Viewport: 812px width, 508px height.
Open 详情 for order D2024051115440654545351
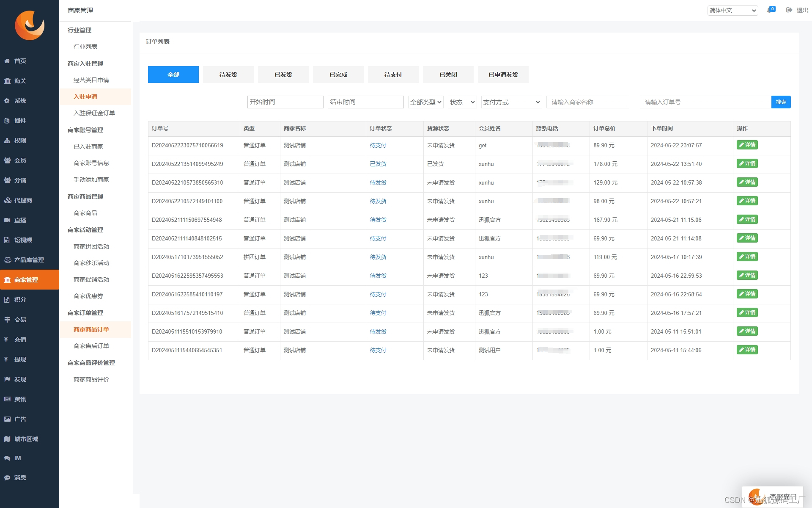pyautogui.click(x=747, y=350)
